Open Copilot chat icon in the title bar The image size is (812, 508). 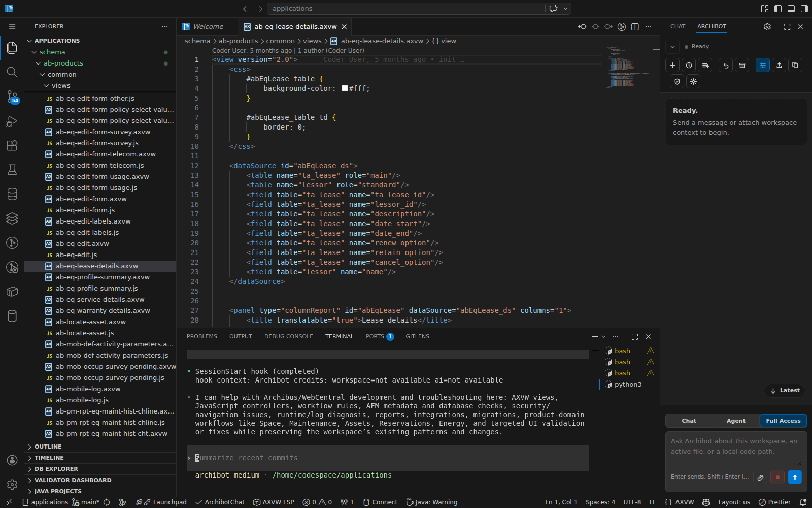[x=554, y=9]
